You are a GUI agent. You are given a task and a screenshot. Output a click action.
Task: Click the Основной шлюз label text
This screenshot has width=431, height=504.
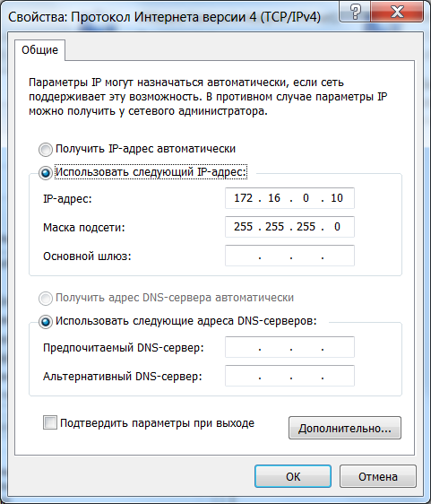[x=87, y=256]
